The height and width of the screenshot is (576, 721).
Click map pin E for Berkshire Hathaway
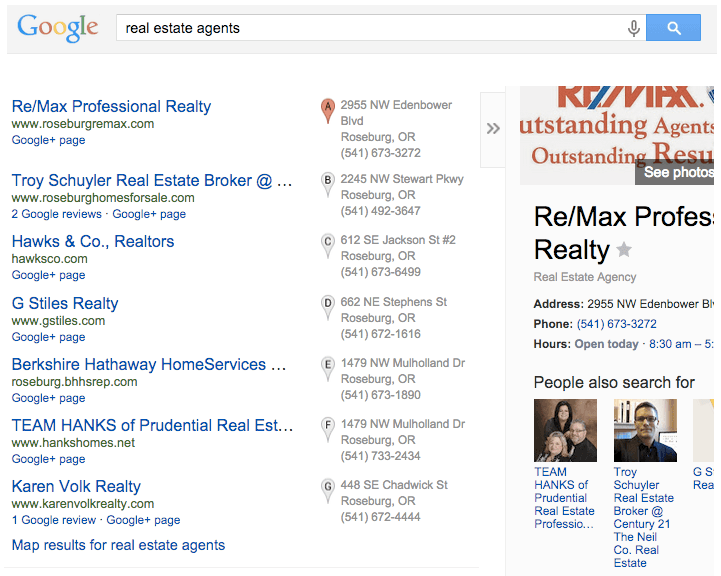click(327, 369)
